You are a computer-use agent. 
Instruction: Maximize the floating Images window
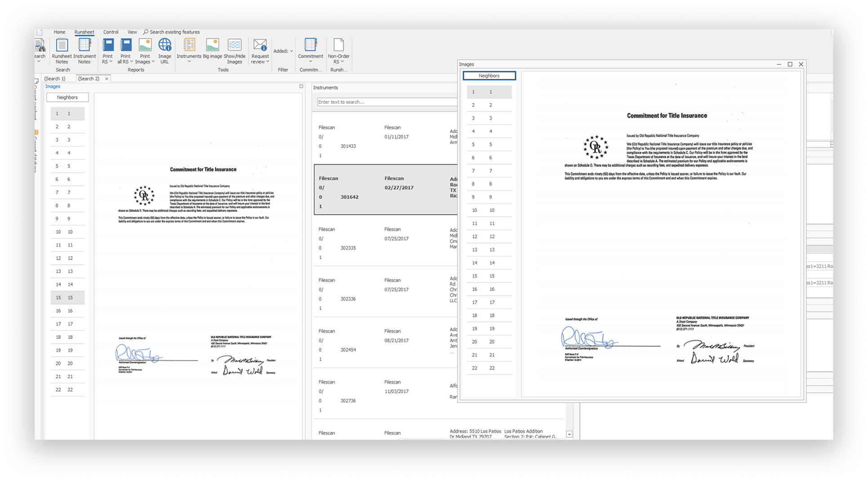[x=790, y=64]
